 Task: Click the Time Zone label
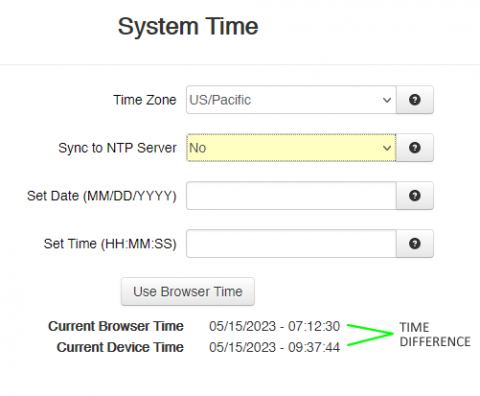(x=145, y=100)
